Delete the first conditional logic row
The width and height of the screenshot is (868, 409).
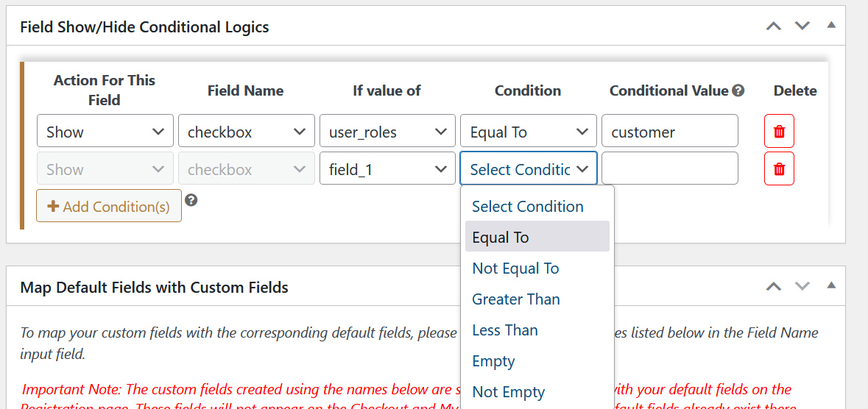pyautogui.click(x=779, y=132)
